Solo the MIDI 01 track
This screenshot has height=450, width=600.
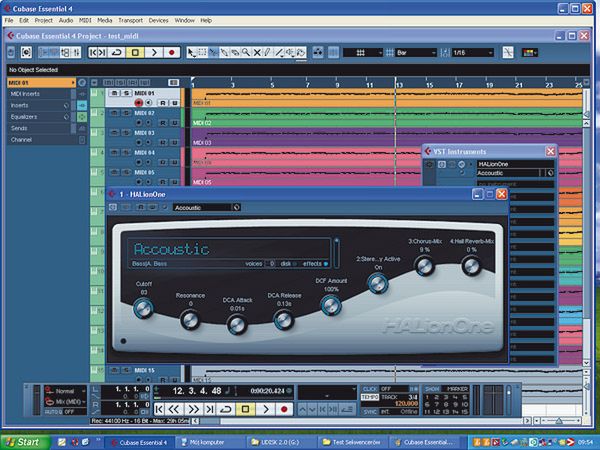tap(125, 93)
